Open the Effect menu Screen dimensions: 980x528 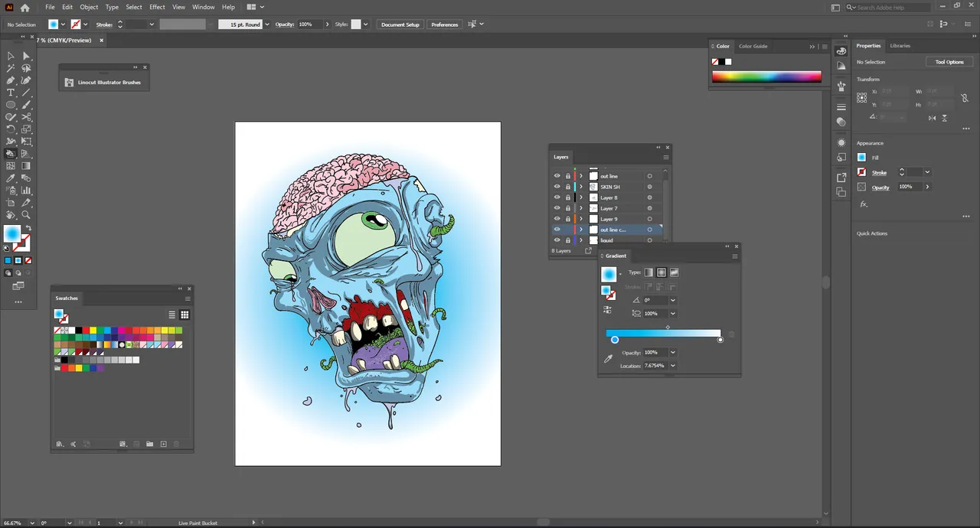pyautogui.click(x=157, y=7)
